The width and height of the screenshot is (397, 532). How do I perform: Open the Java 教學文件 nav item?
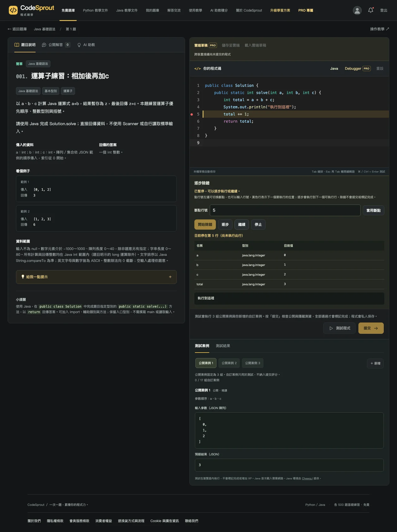(x=127, y=11)
